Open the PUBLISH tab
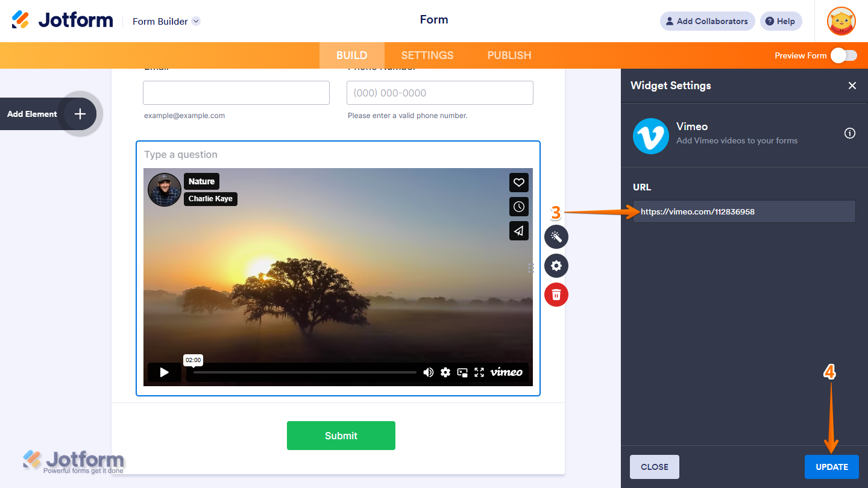Image resolution: width=868 pixels, height=488 pixels. (509, 55)
